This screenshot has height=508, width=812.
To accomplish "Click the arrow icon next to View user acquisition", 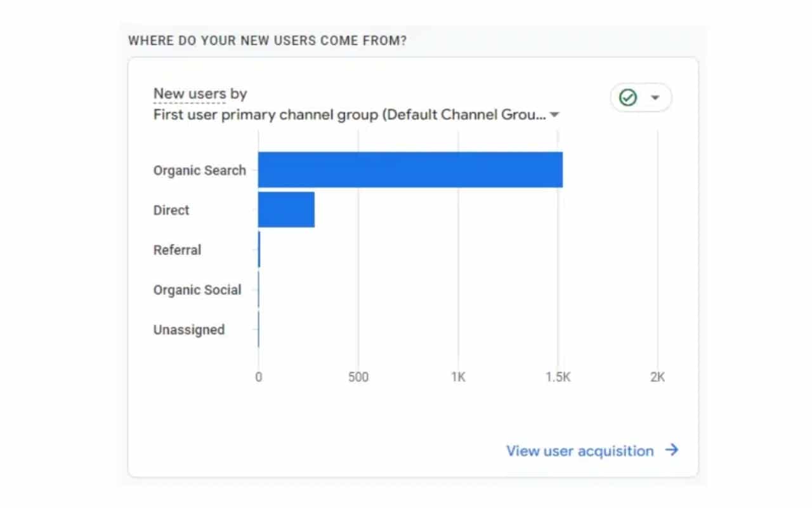I will point(672,450).
